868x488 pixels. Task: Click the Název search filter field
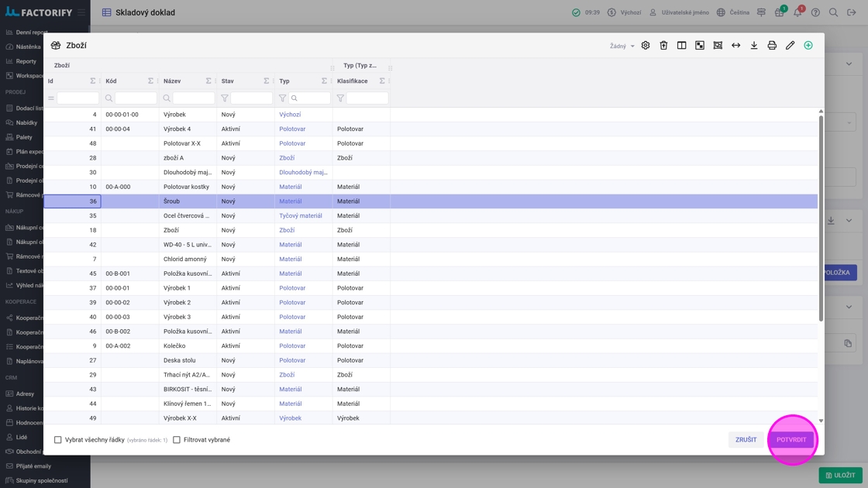tap(193, 98)
